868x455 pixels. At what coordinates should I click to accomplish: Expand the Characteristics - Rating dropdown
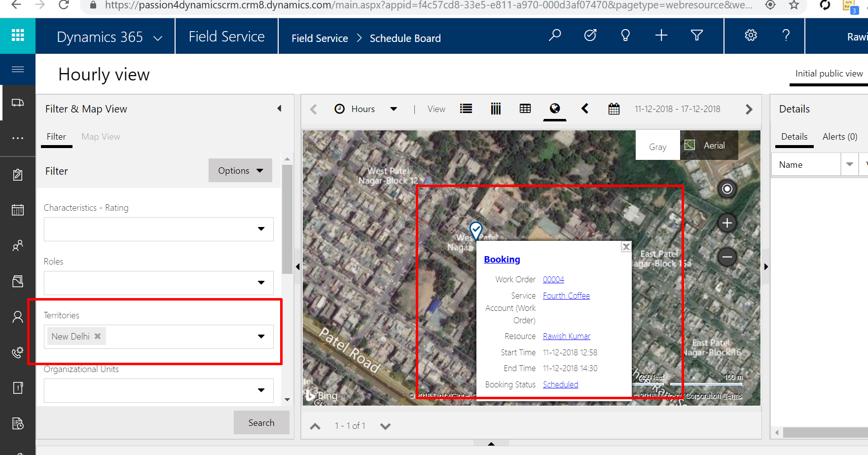click(261, 229)
